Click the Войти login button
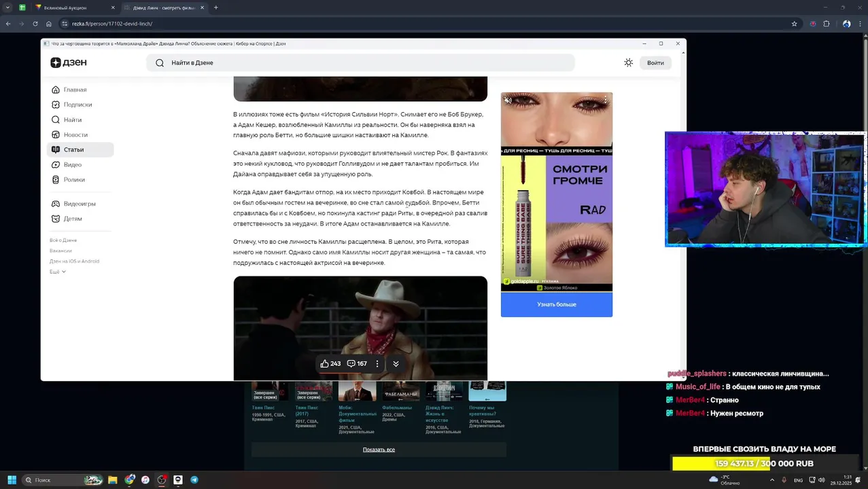This screenshot has height=489, width=868. [x=655, y=62]
